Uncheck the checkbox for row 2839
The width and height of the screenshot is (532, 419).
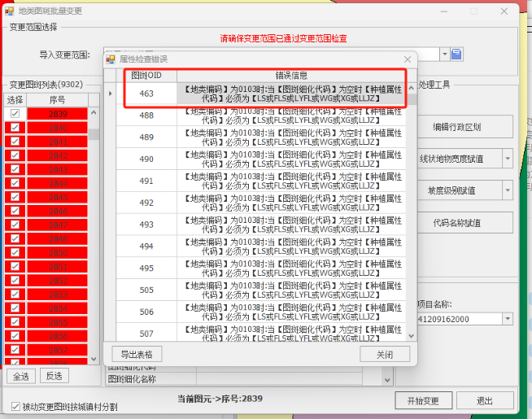[15, 115]
